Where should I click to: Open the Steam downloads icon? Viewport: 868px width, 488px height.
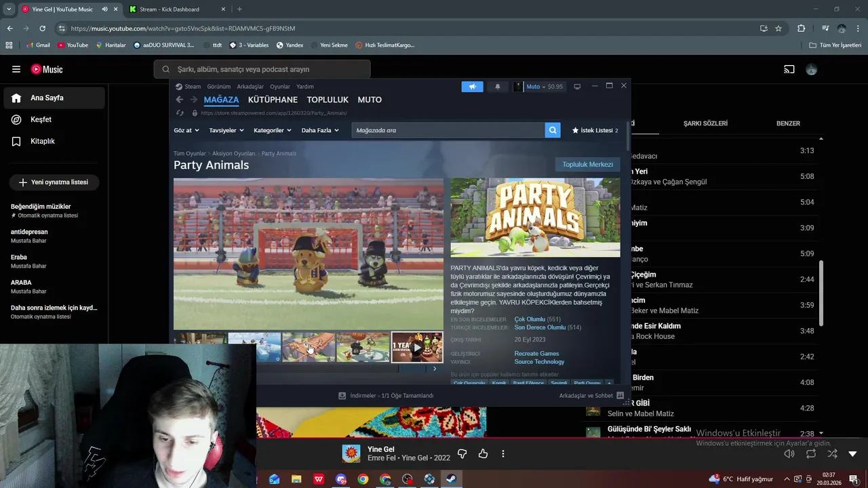coord(342,395)
